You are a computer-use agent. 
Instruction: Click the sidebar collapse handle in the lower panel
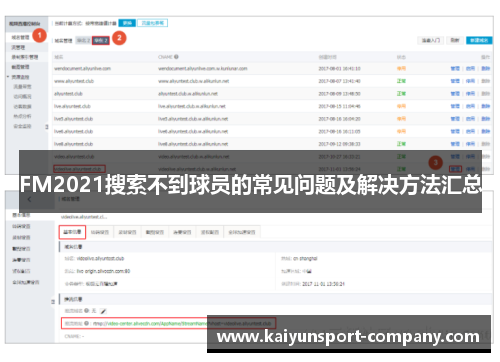coord(53,302)
